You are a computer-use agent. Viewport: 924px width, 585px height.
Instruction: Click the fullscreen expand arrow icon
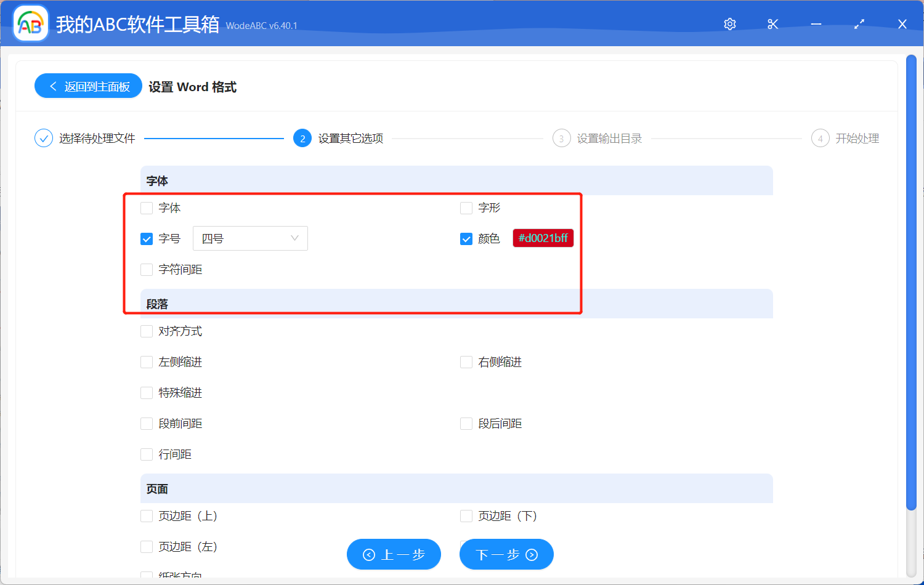click(x=859, y=24)
